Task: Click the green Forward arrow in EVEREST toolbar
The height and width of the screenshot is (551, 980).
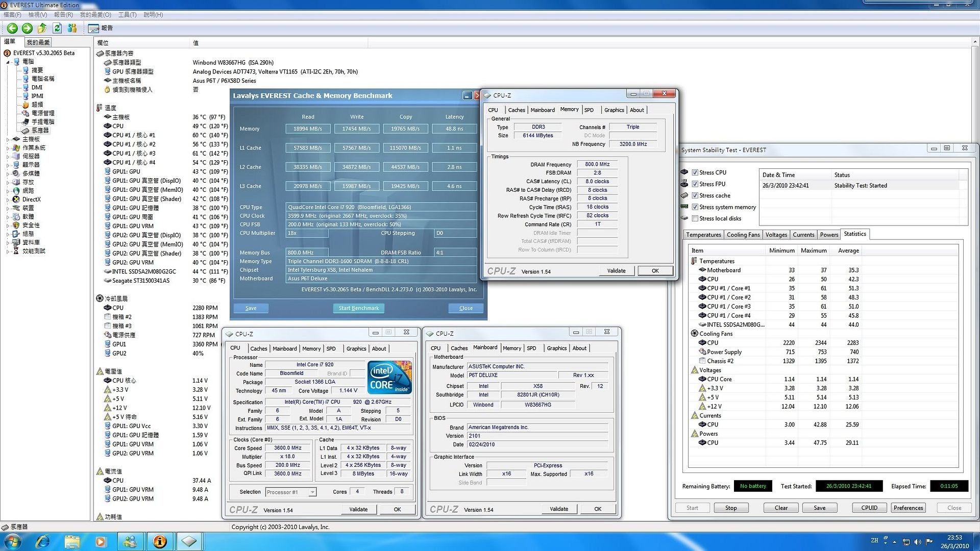Action: [27, 29]
